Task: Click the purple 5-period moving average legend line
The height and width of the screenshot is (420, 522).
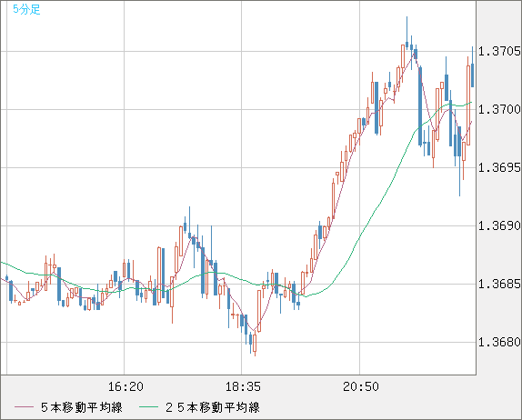Action: (x=24, y=407)
